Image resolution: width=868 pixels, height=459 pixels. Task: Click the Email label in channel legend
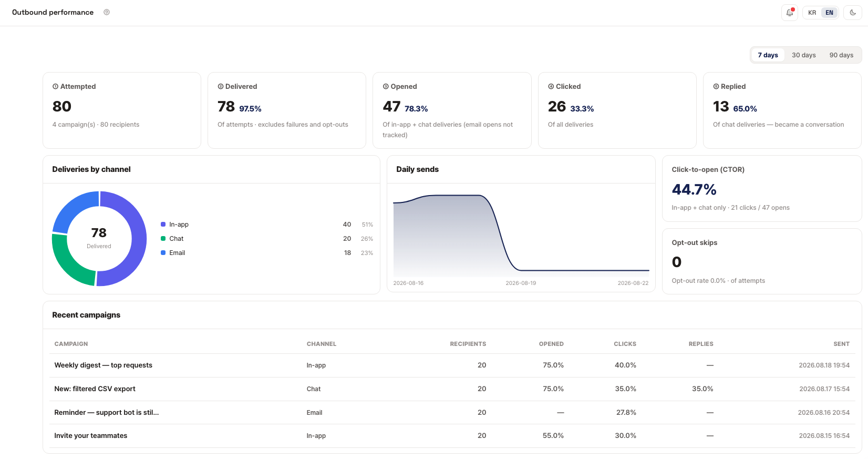click(177, 253)
